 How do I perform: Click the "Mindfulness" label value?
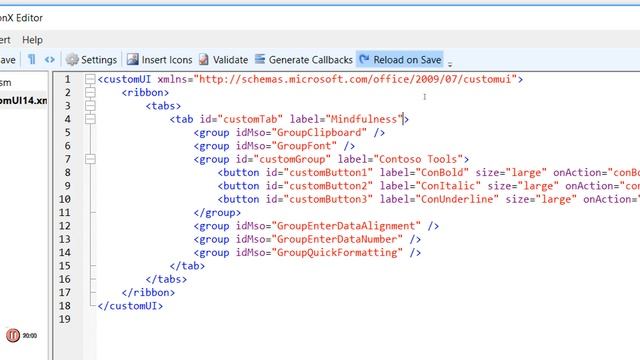pyautogui.click(x=364, y=119)
